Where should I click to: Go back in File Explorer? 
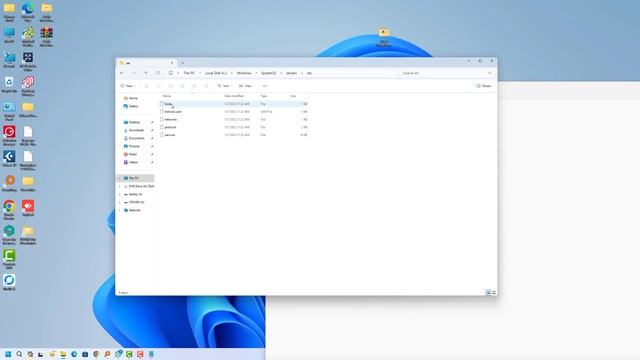point(122,73)
